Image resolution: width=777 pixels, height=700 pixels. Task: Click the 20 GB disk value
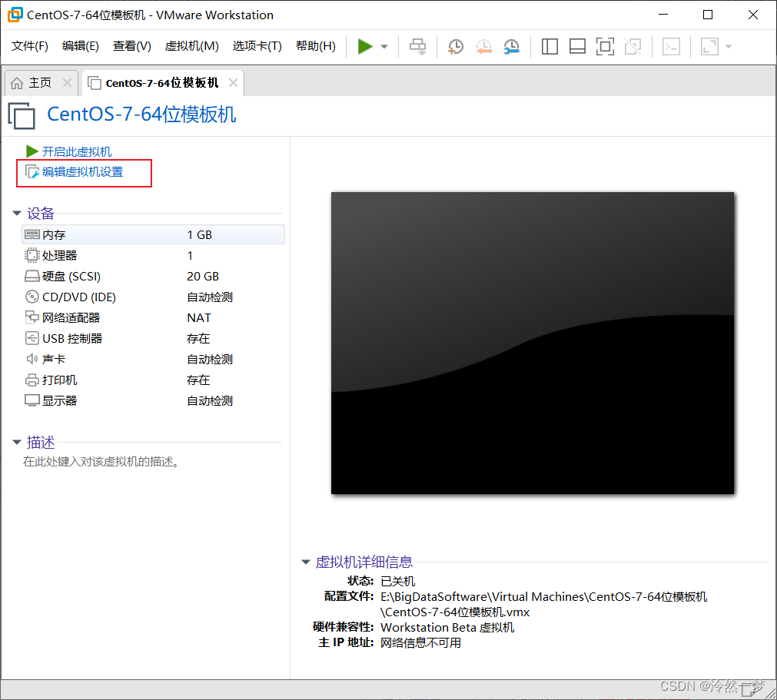[x=203, y=277]
